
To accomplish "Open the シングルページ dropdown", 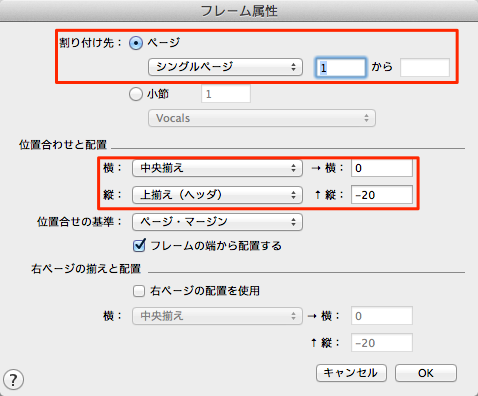I will point(225,67).
